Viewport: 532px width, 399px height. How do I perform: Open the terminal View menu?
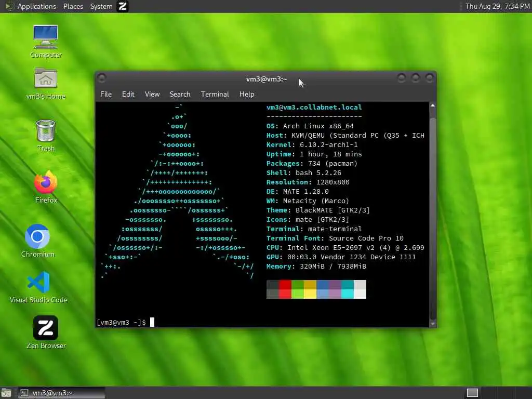click(x=152, y=95)
